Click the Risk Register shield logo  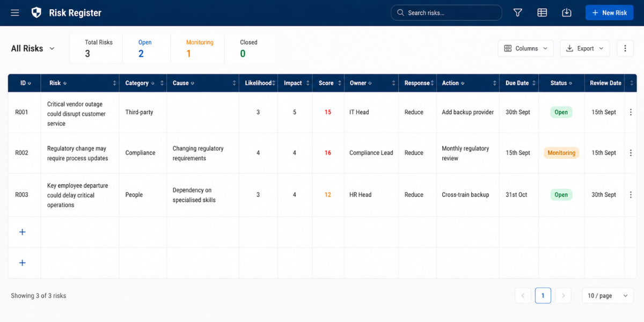(x=36, y=13)
